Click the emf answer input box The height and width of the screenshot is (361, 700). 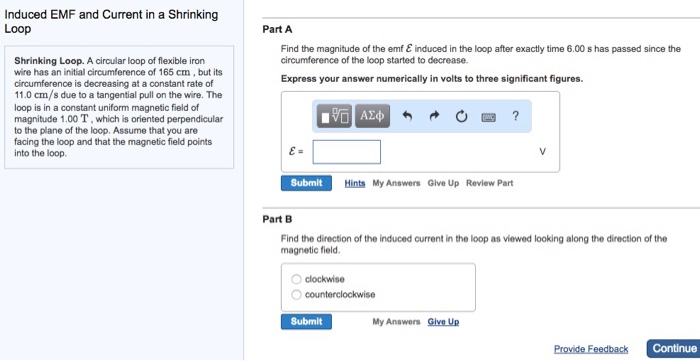pos(346,152)
